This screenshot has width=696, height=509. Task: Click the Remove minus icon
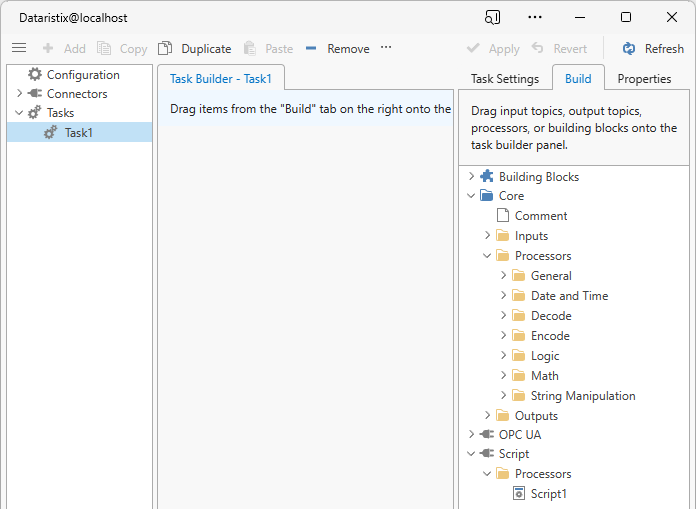[x=311, y=48]
